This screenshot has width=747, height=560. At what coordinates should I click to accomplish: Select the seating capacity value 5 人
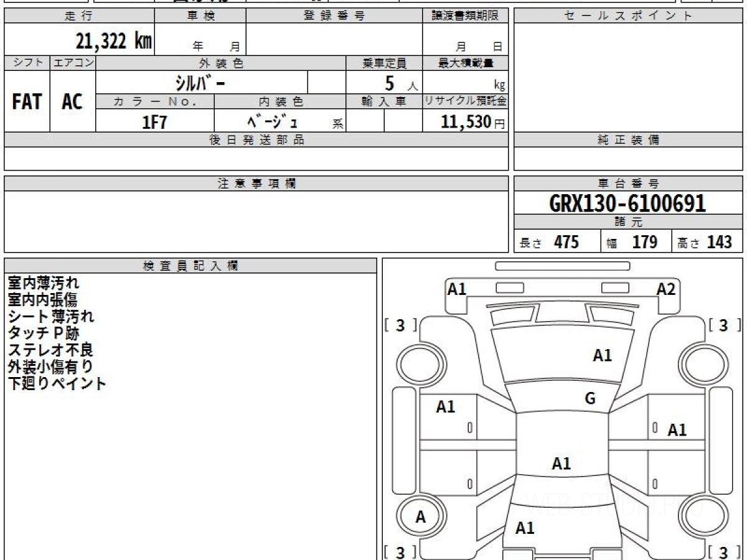point(400,83)
